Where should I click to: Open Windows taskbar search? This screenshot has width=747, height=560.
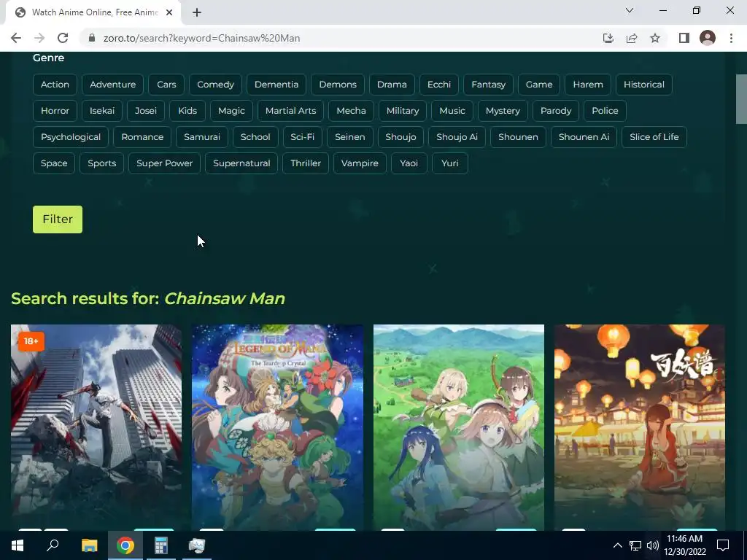[53, 545]
